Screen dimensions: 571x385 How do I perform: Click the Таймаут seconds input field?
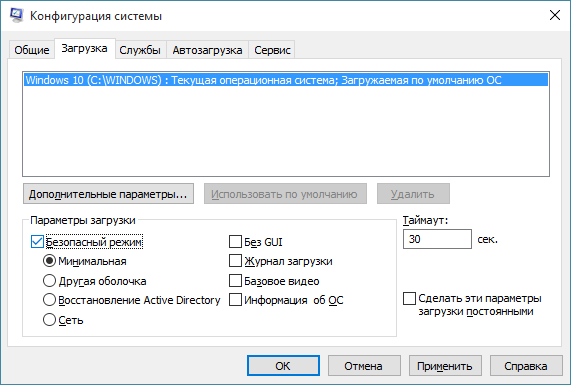click(x=437, y=239)
